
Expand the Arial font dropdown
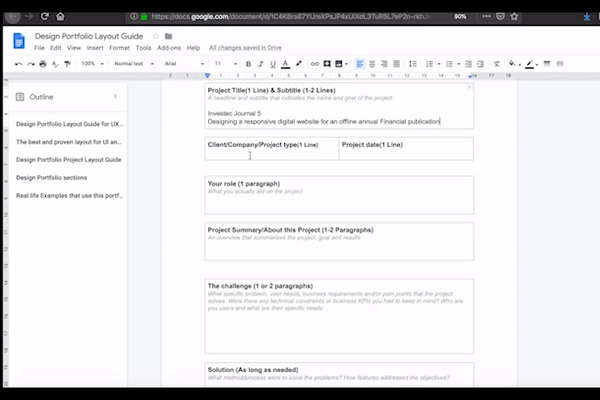(x=180, y=63)
